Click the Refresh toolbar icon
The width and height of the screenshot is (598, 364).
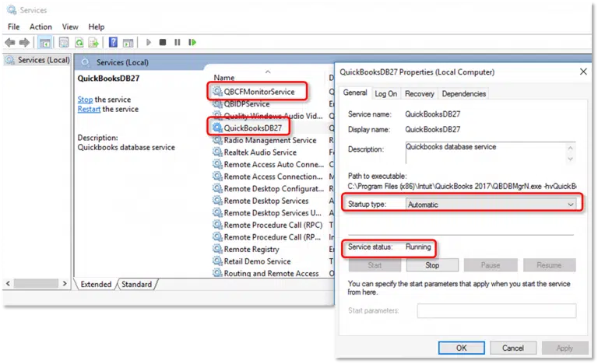point(79,42)
